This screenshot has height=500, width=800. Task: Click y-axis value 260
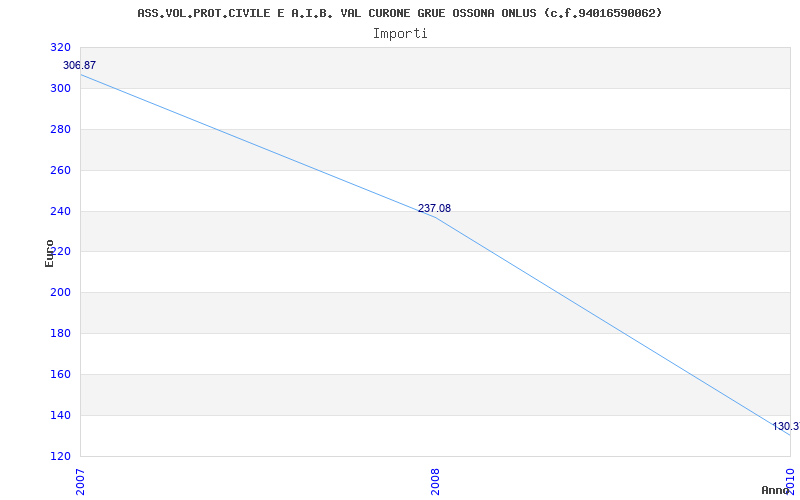tap(60, 170)
